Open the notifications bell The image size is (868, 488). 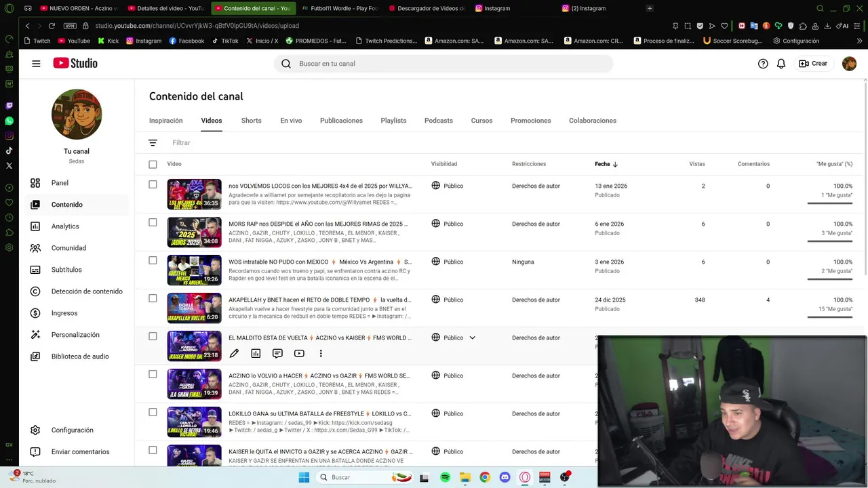click(781, 64)
